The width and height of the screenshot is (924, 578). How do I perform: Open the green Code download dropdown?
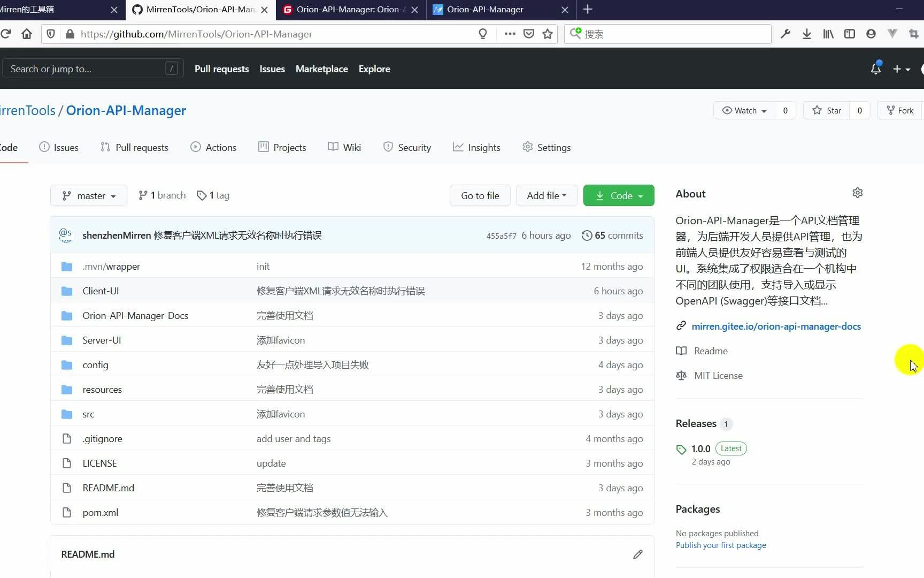(618, 195)
